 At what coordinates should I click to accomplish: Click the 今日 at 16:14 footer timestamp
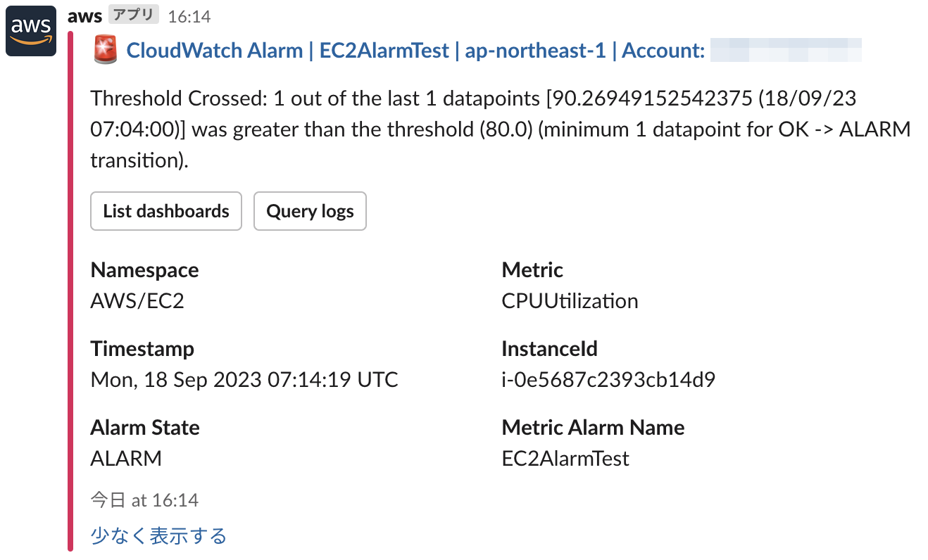pyautogui.click(x=144, y=500)
